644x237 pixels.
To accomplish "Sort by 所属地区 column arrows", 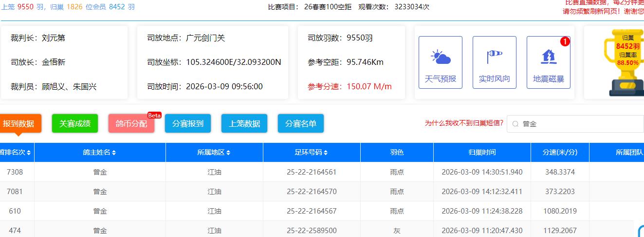I will pos(228,153).
